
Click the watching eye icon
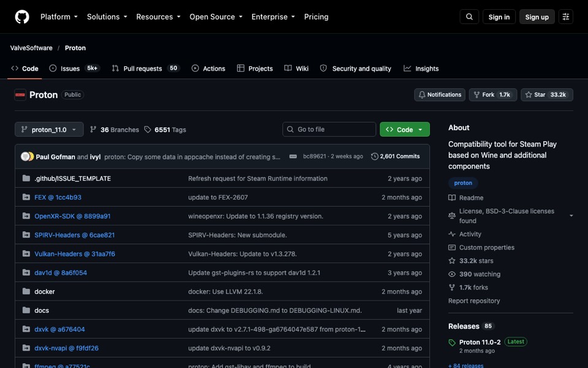(x=452, y=274)
